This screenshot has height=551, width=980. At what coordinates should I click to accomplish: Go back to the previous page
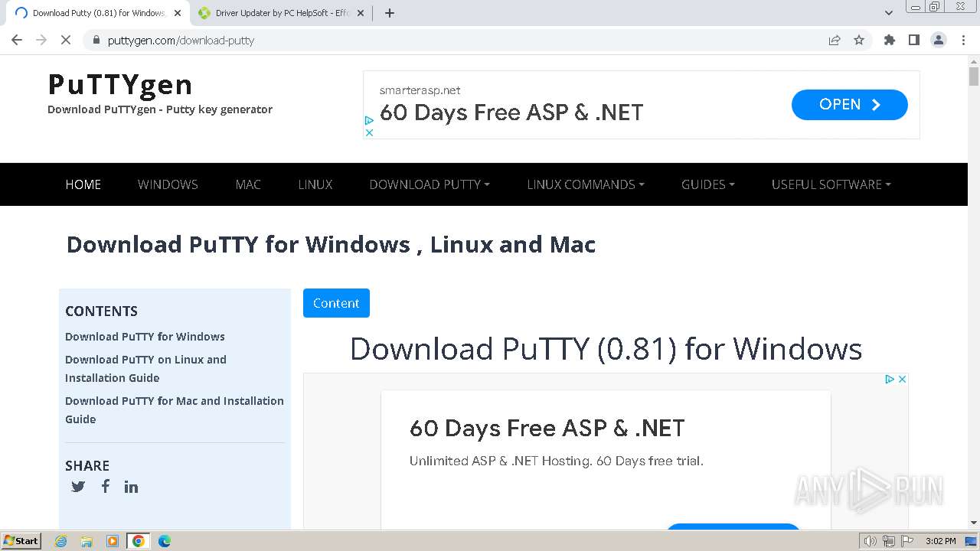(x=17, y=40)
